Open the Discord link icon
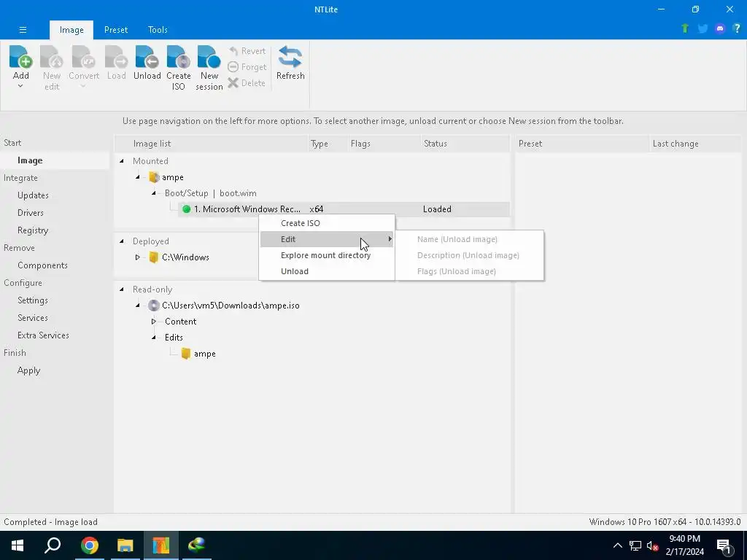Viewport: 747px width, 560px height. 720,28
